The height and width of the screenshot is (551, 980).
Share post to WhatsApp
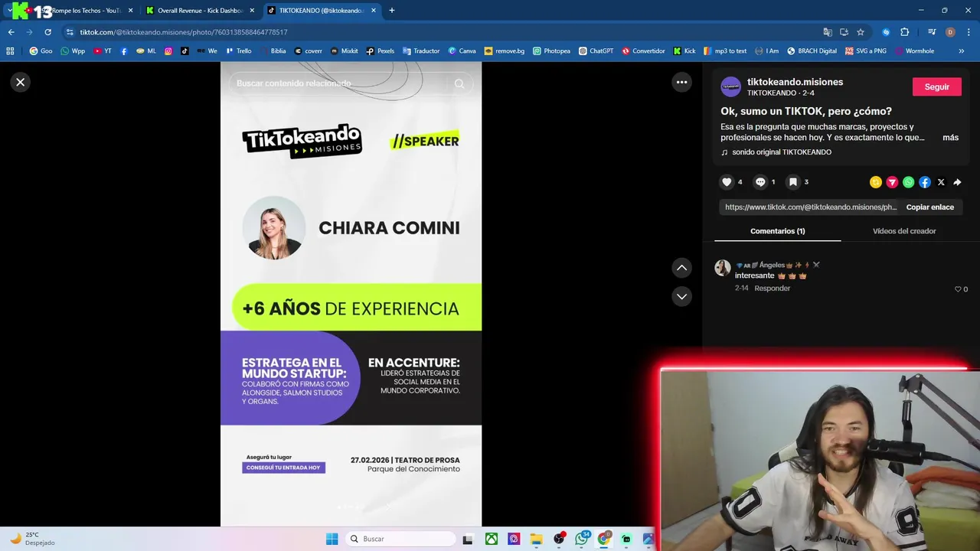908,182
